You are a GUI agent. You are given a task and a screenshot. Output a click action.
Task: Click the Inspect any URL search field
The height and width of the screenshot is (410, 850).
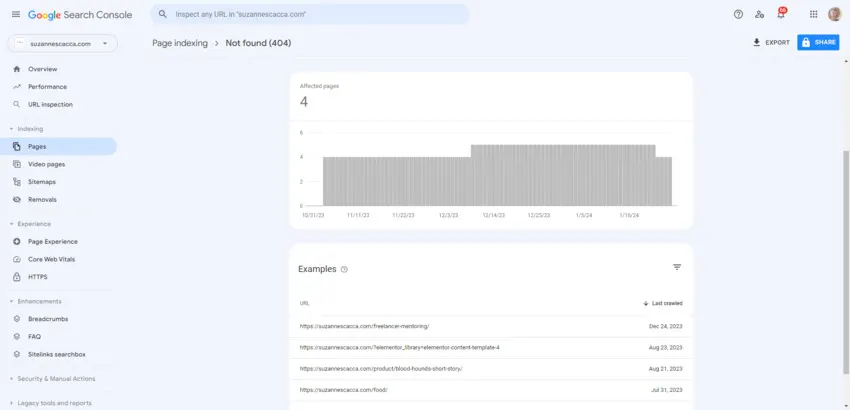[310, 14]
